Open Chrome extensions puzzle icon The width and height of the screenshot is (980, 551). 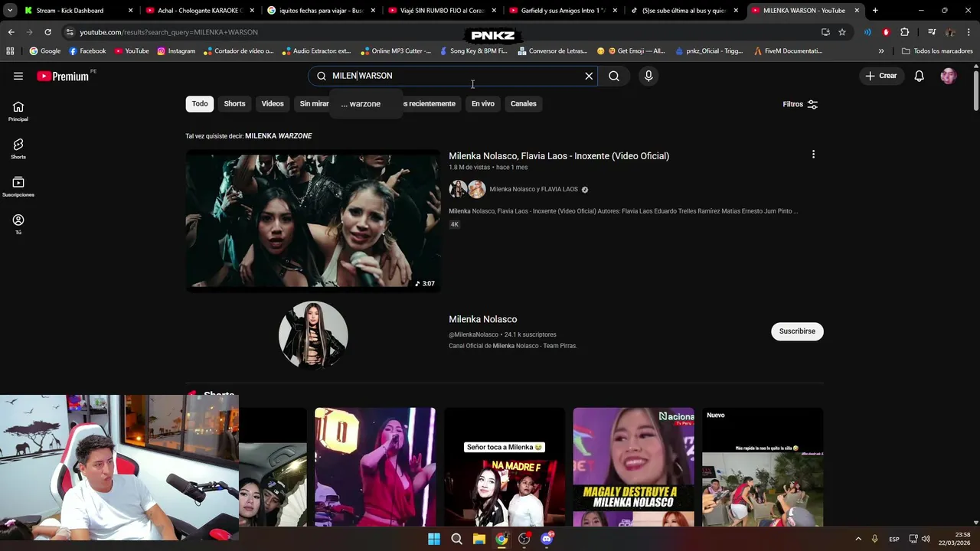905,32
